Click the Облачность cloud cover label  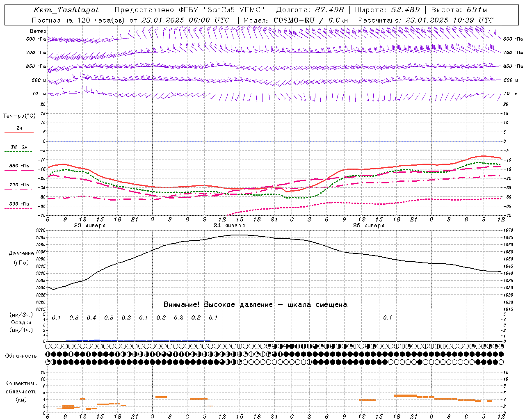(x=21, y=356)
